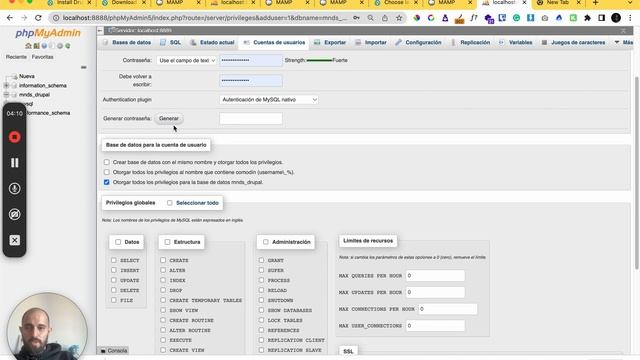
Task: Click the camera screenshot extension icon
Action: point(545,18)
